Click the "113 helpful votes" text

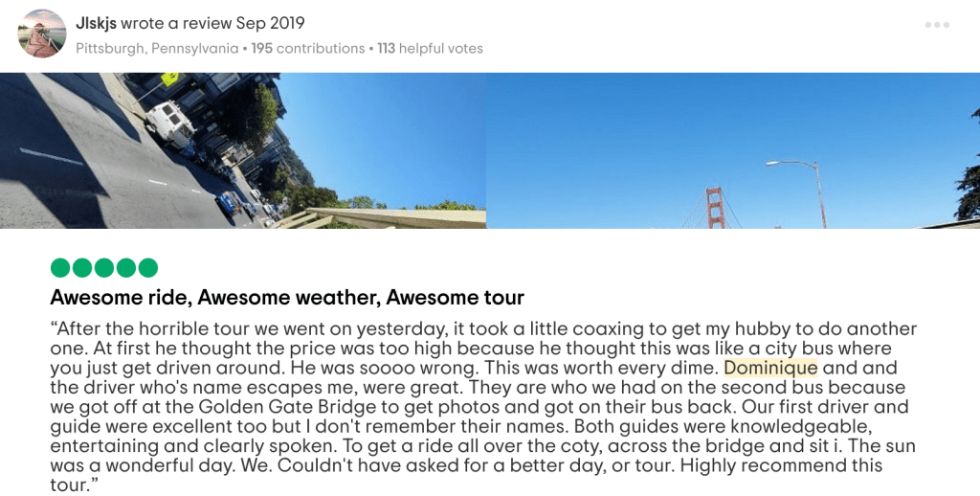pos(430,48)
